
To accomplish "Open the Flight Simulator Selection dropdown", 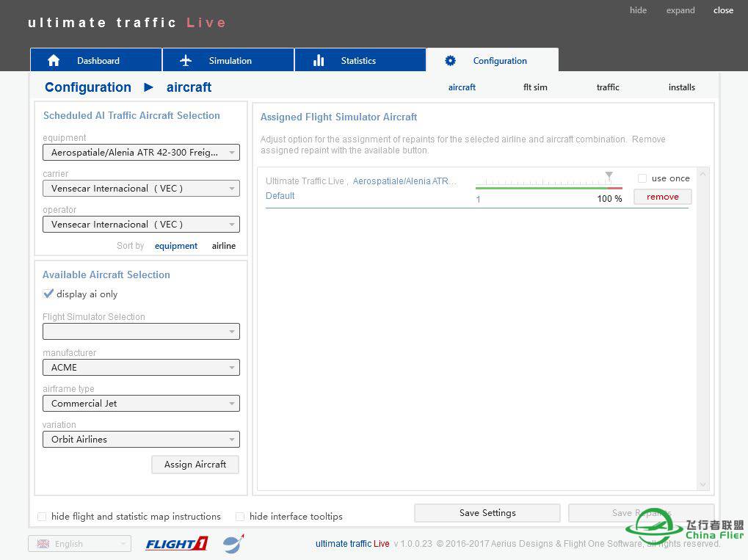I will [x=141, y=332].
